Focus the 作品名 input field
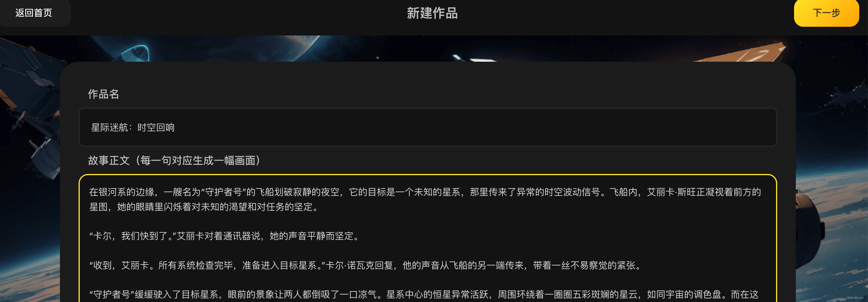 point(428,127)
